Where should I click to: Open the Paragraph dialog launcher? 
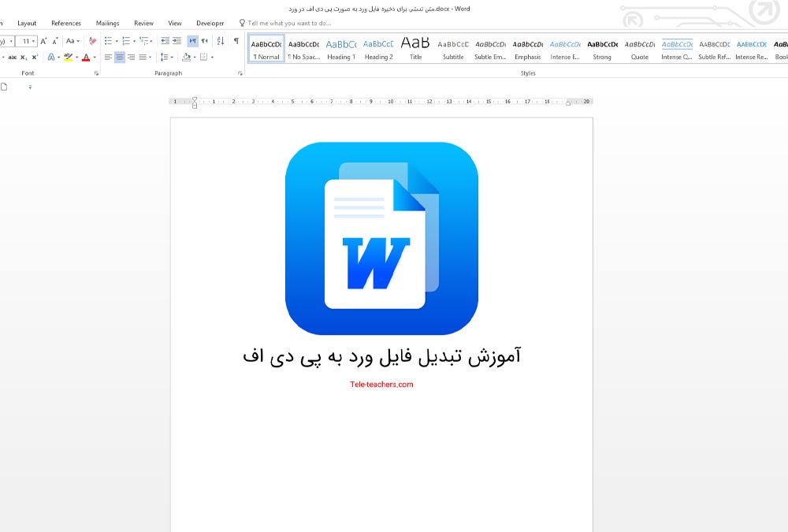point(240,73)
